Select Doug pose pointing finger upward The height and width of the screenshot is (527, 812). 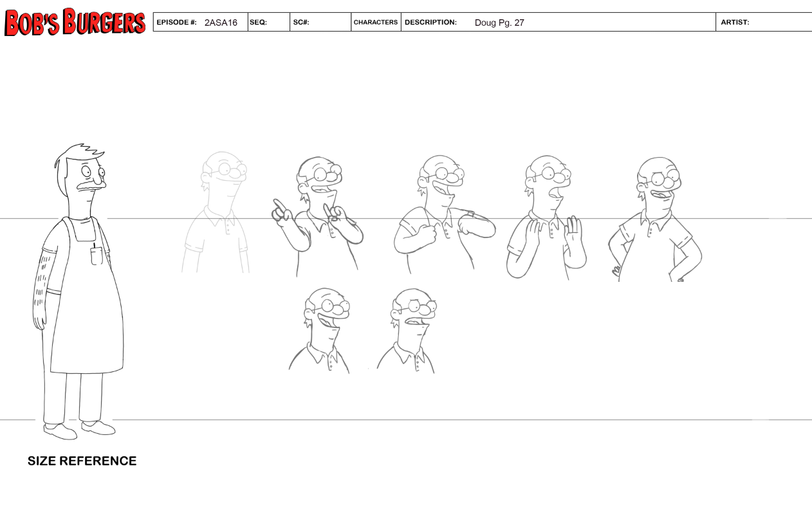pyautogui.click(x=318, y=216)
